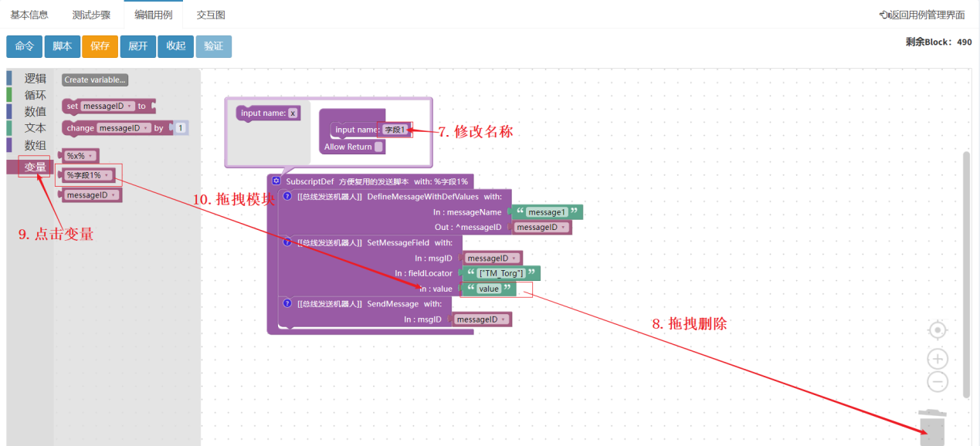Select the 编辑用例 tab
This screenshot has width=980, height=446.
tap(153, 15)
